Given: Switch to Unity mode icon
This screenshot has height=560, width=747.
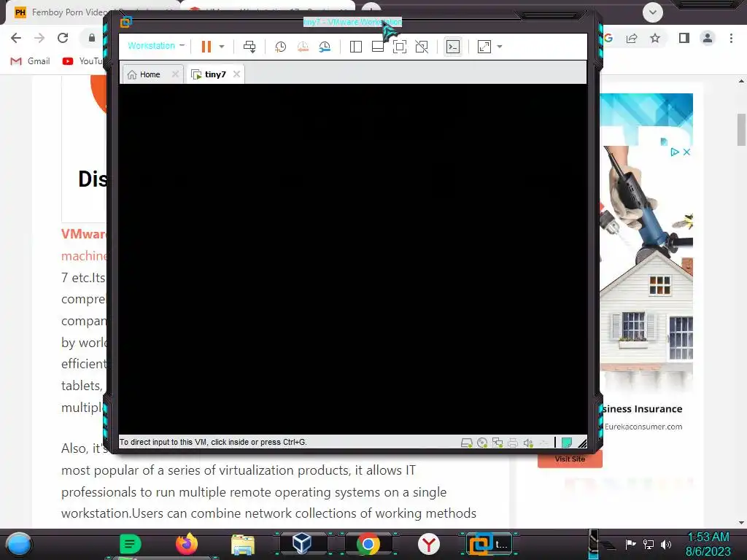Looking at the screenshot, I should pyautogui.click(x=422, y=46).
